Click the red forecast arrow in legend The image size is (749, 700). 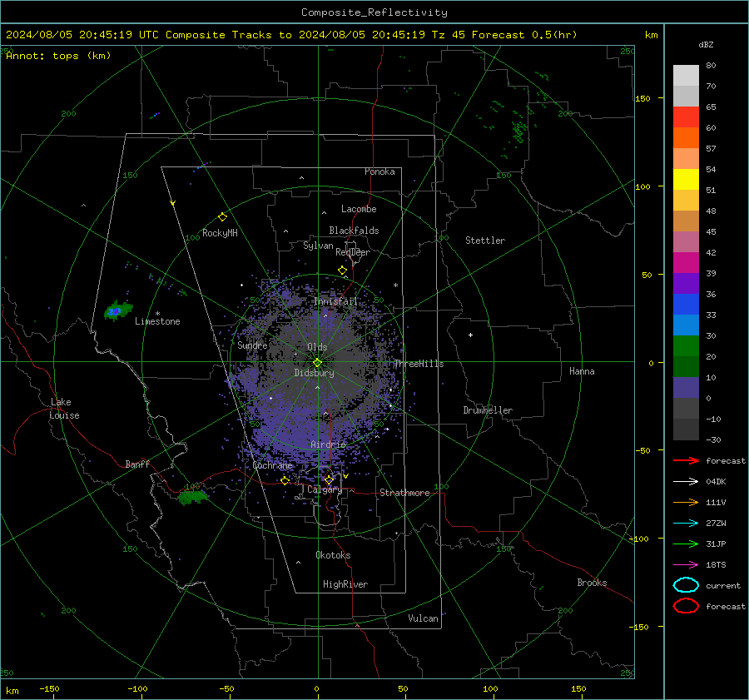click(686, 460)
